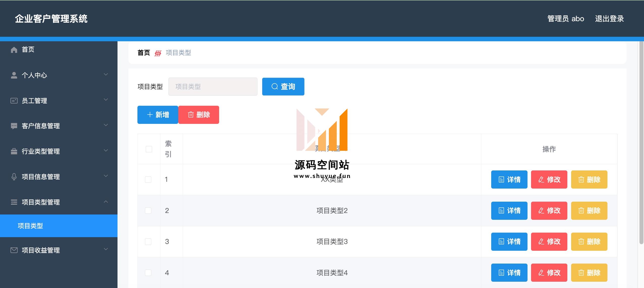The image size is (644, 288).
Task: Click the home icon in the sidebar
Action: pyautogui.click(x=14, y=50)
